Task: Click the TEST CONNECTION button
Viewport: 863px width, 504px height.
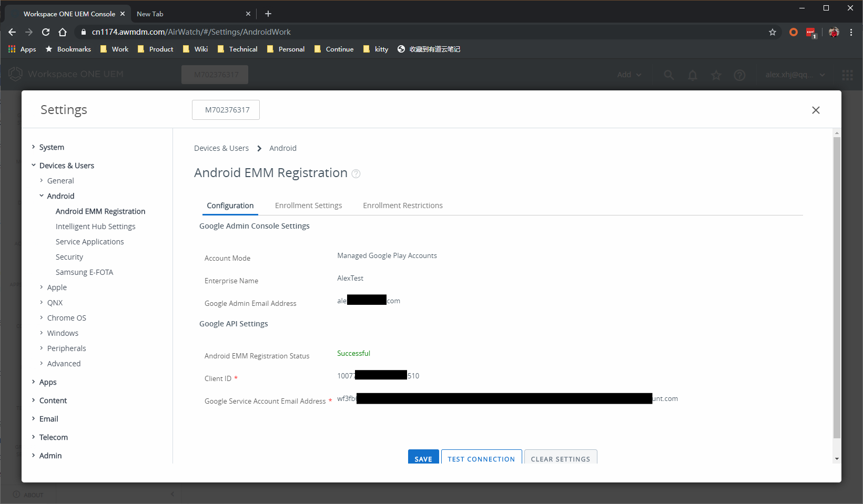Action: 482,457
